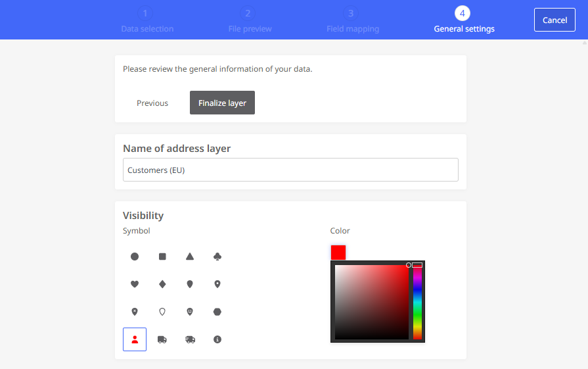Pick the outlined empty map pin symbol
The width and height of the screenshot is (588, 369).
(x=162, y=312)
